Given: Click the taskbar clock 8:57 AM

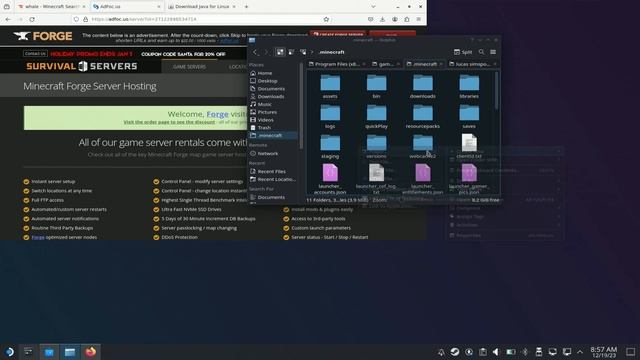Looking at the screenshot, I should point(604,352).
